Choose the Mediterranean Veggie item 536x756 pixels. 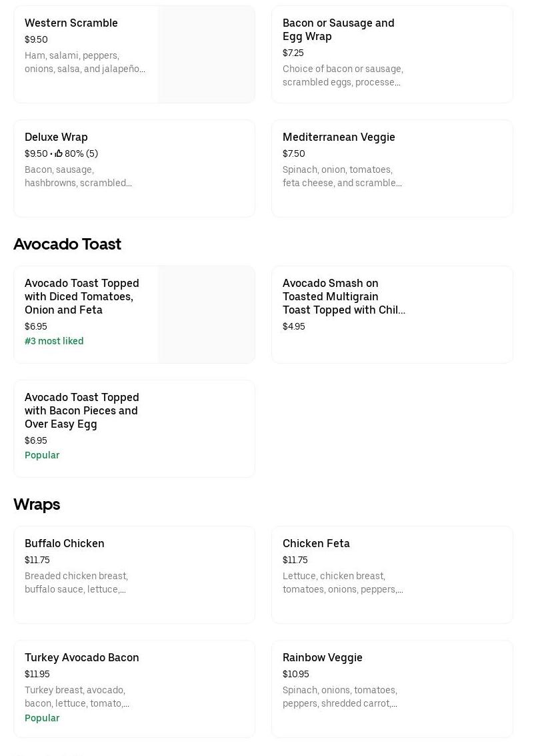339,137
